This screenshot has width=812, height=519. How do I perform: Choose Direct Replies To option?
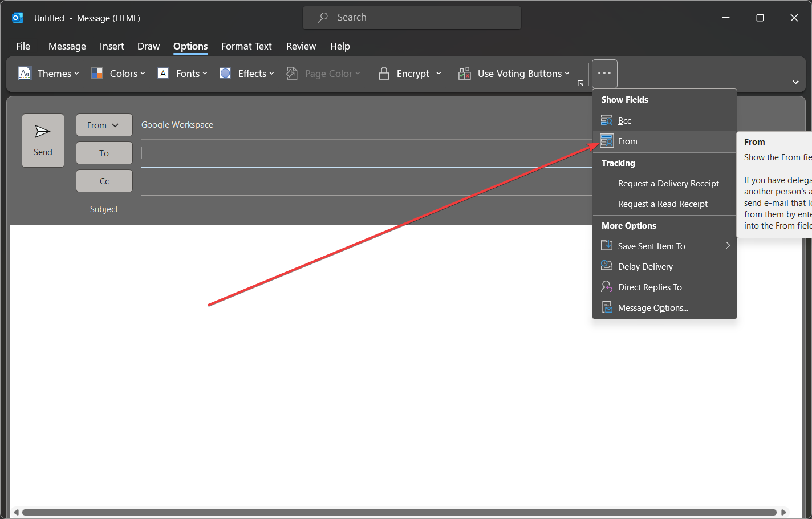pyautogui.click(x=665, y=287)
